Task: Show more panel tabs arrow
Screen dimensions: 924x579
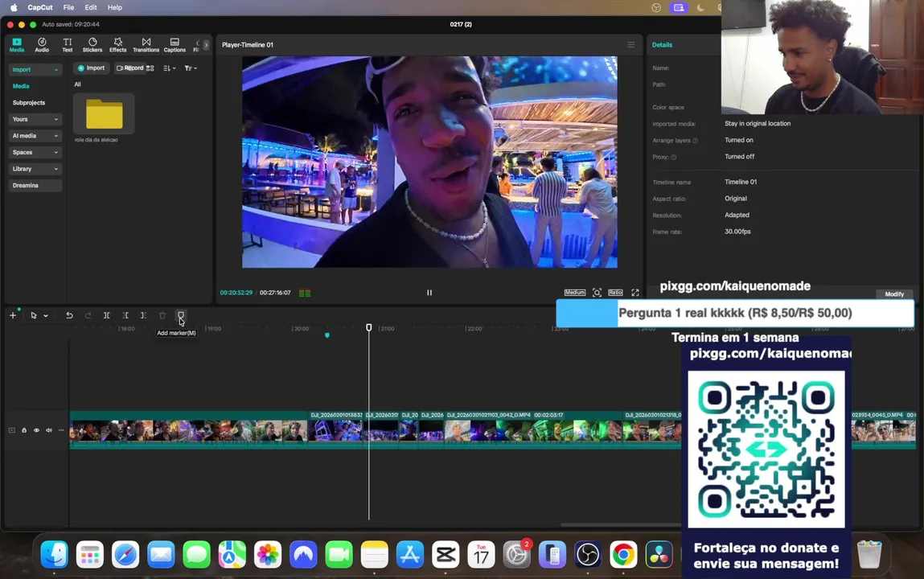Action: click(x=206, y=45)
